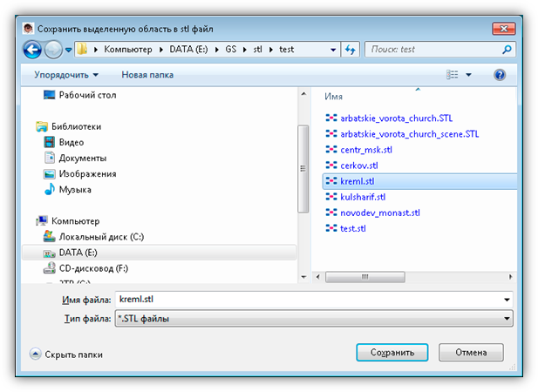Open the Упорядочить menu
The height and width of the screenshot is (392, 538).
(x=66, y=75)
